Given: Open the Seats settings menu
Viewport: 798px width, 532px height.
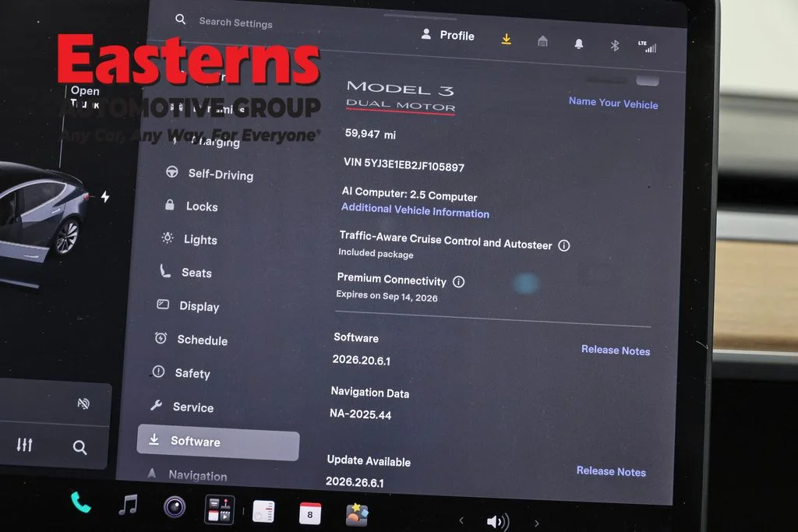Looking at the screenshot, I should (x=185, y=272).
